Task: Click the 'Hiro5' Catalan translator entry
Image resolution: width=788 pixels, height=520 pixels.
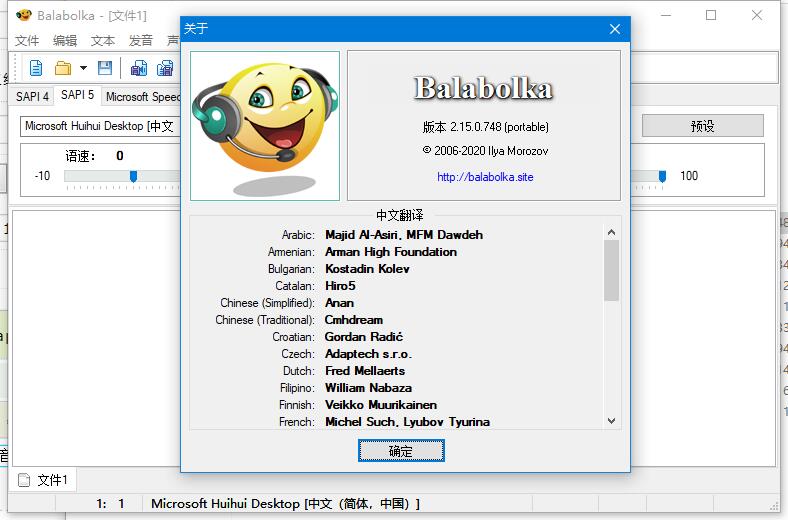Action: [x=340, y=286]
